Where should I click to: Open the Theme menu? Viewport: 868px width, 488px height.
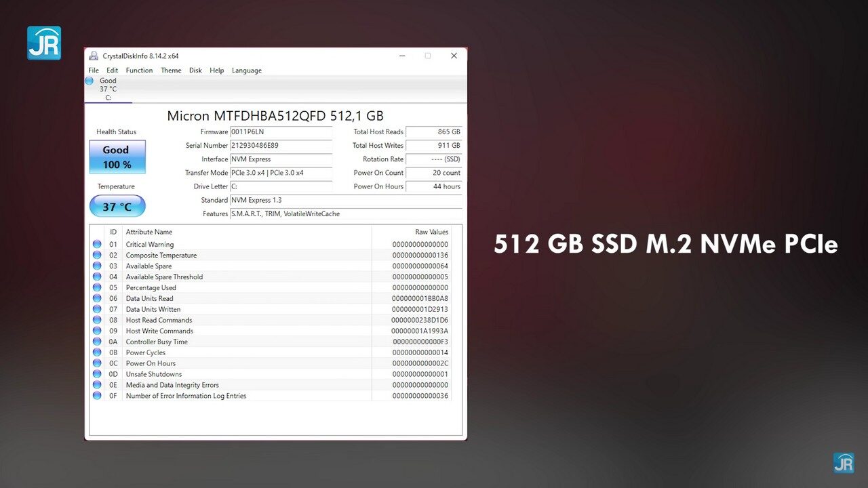pos(171,70)
